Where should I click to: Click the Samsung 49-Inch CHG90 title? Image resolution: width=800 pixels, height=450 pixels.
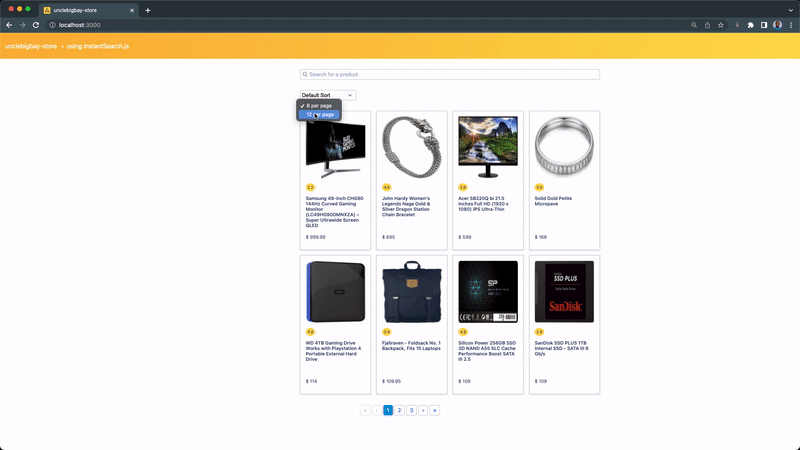point(335,212)
